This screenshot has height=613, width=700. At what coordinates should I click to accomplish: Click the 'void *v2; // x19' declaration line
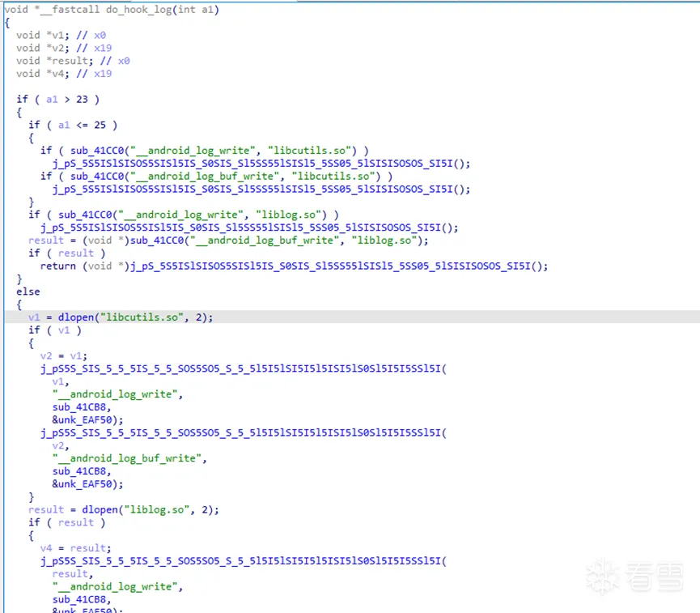tap(64, 48)
